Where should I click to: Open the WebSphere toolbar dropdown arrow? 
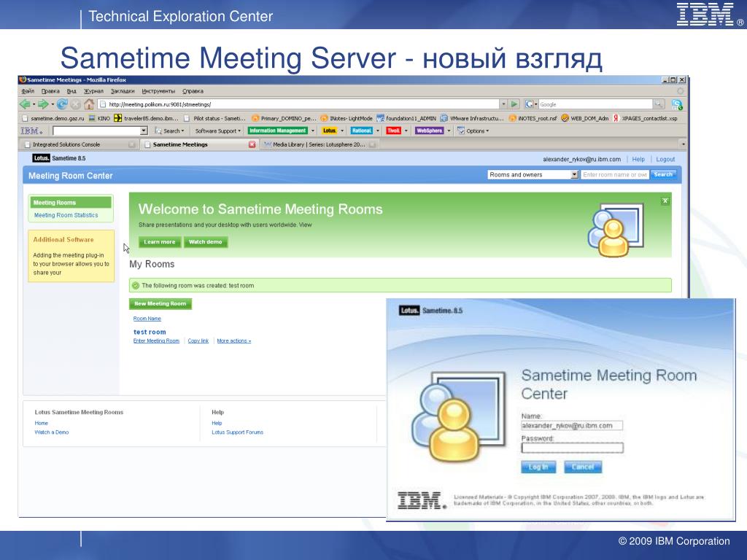click(x=449, y=131)
